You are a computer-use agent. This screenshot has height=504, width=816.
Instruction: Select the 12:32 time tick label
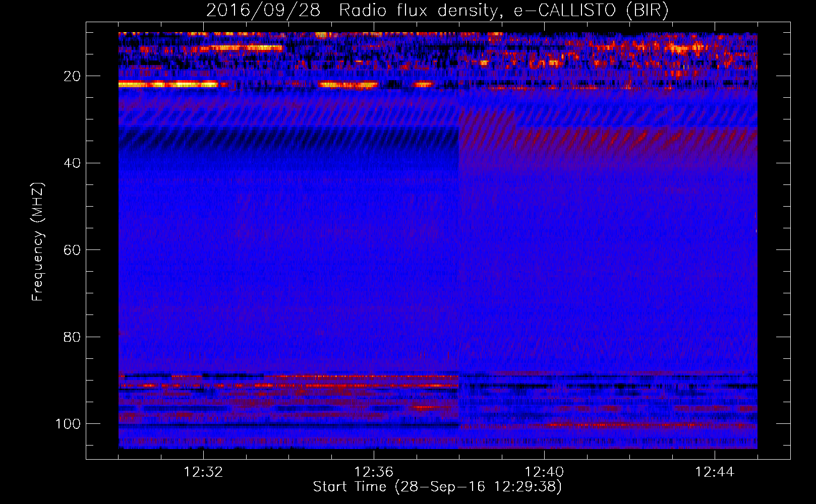[x=203, y=472]
